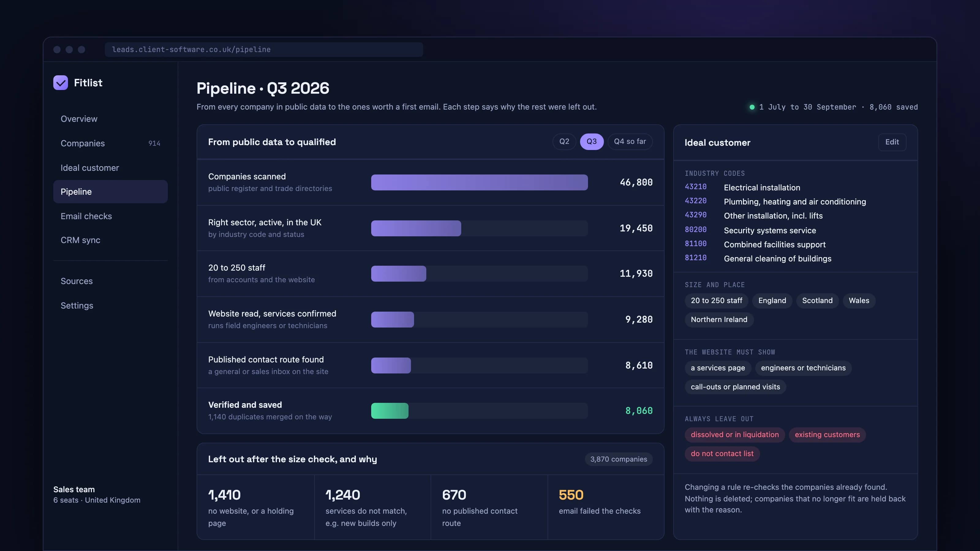The image size is (980, 551).
Task: Click the '3,870 companies' badge
Action: pos(619,459)
